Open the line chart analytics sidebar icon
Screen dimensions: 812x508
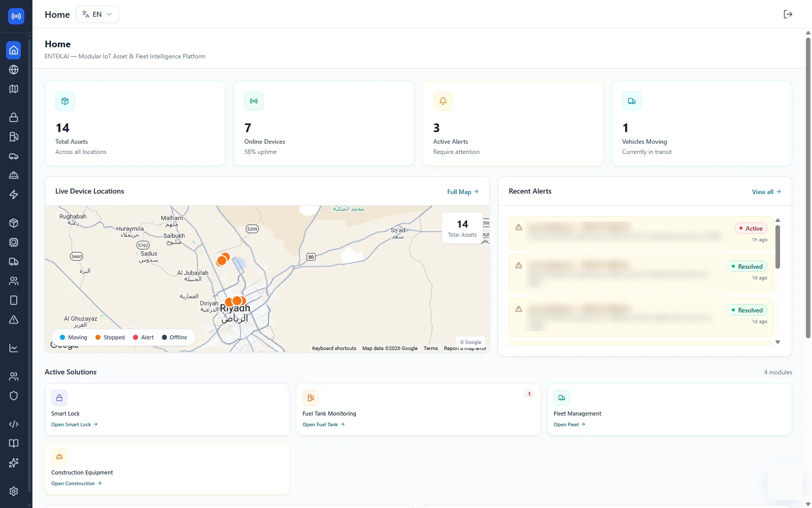tap(14, 348)
